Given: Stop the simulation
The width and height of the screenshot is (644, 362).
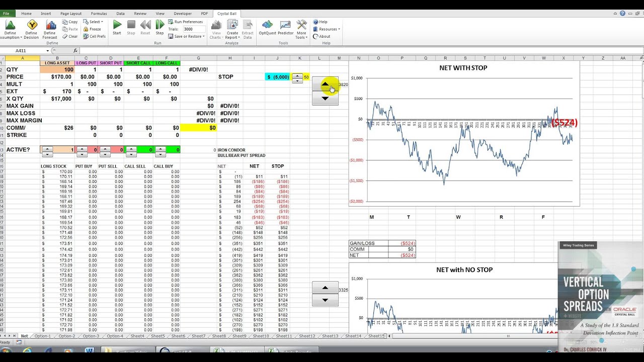Looking at the screenshot, I should coord(131,28).
